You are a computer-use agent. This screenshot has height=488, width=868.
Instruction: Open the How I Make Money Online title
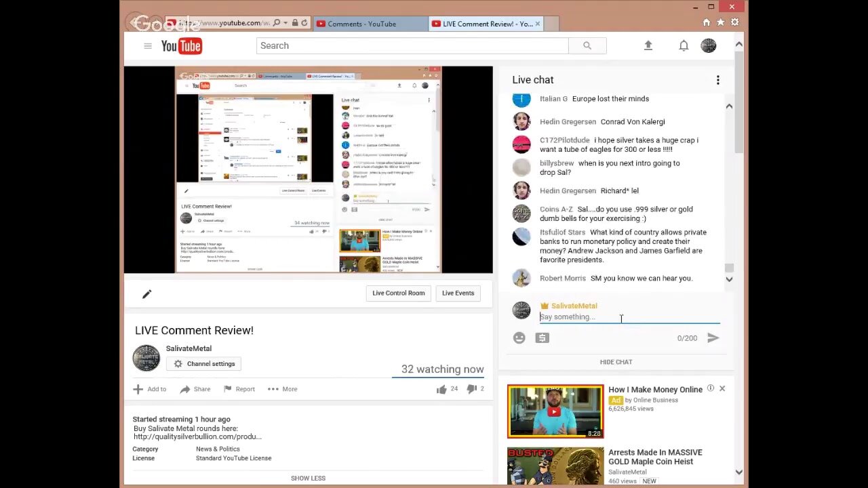click(655, 390)
